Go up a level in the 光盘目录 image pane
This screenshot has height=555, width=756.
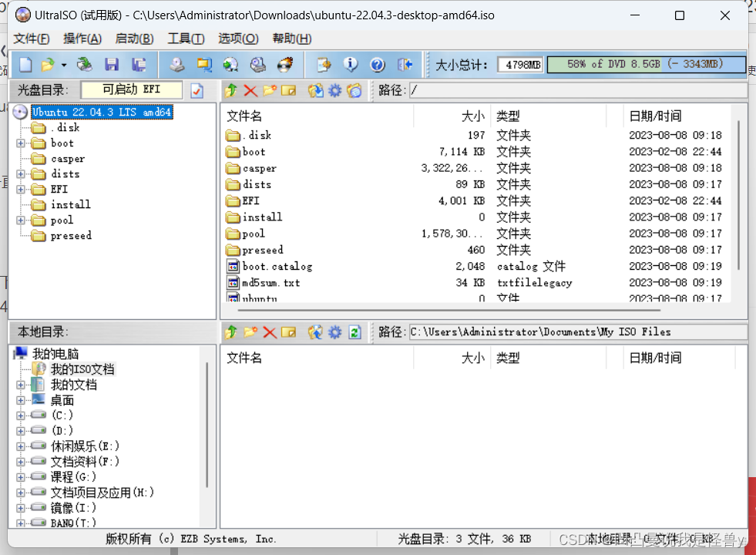click(x=231, y=90)
